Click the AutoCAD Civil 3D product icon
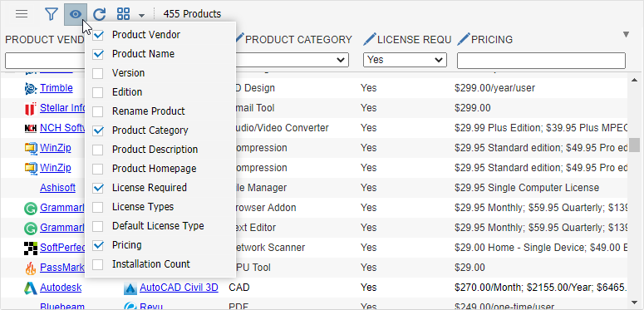The image size is (644, 310). coord(130,288)
